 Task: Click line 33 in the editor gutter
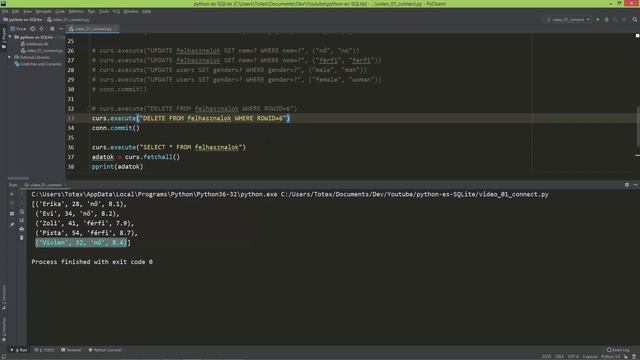pos(71,118)
